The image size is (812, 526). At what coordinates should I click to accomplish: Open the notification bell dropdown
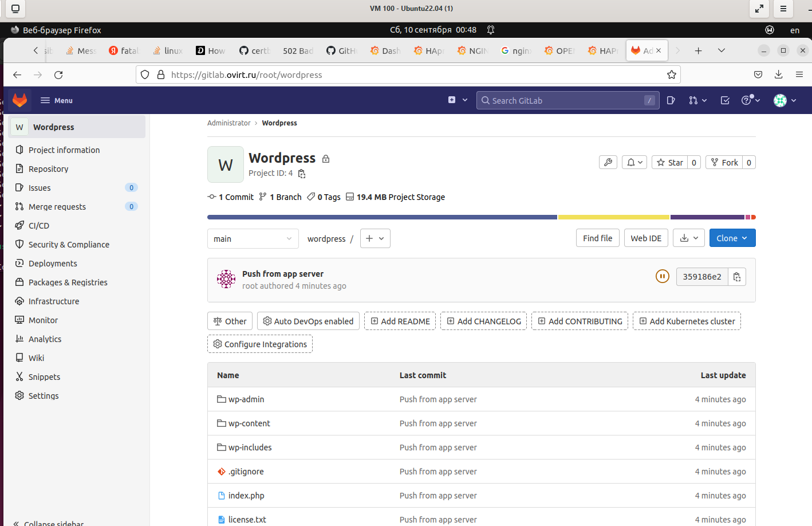634,163
